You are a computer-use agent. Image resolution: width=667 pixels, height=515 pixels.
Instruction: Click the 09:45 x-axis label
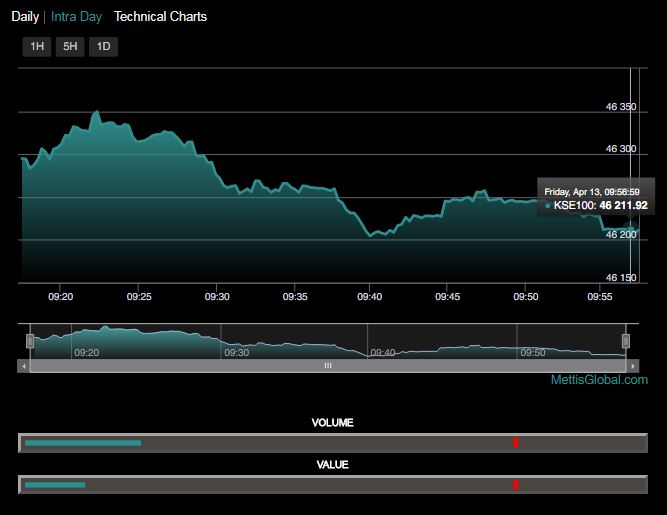tap(447, 296)
